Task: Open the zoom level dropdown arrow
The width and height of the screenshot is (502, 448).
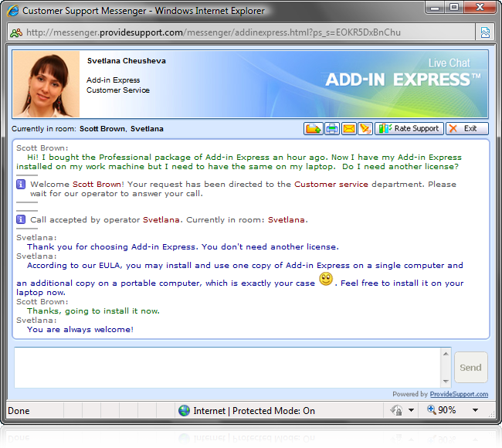Action: [x=476, y=410]
